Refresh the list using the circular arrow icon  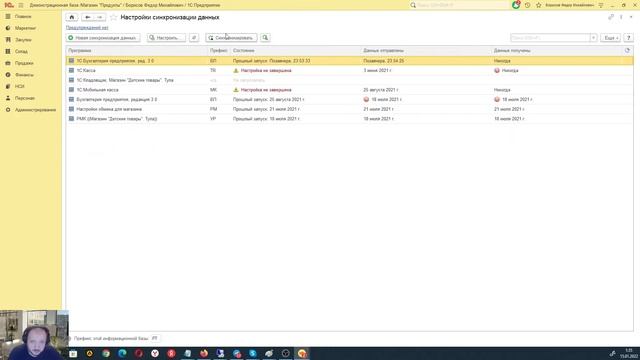(627, 50)
